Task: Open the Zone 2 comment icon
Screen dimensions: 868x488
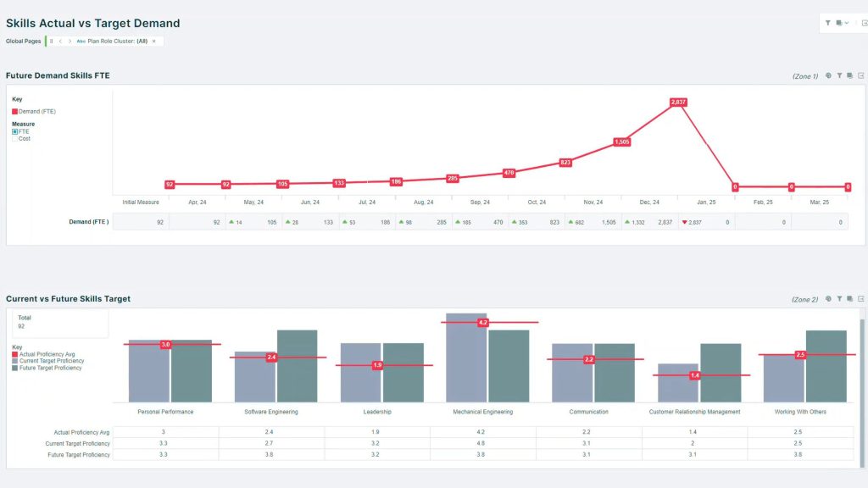Action: coord(849,299)
